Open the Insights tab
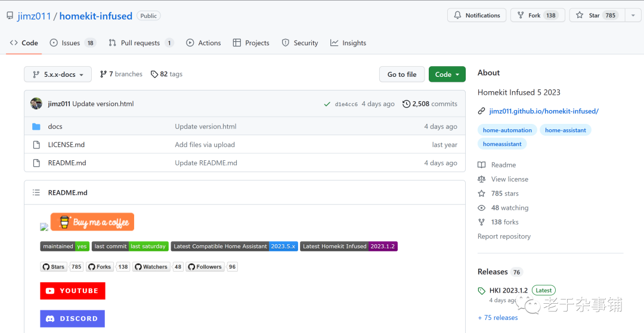The image size is (644, 333). coord(348,43)
